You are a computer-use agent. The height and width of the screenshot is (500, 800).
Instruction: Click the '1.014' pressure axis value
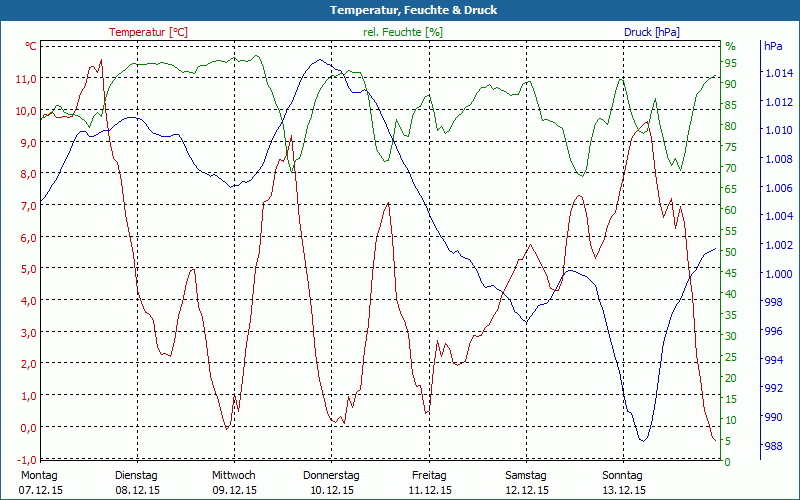(779, 73)
